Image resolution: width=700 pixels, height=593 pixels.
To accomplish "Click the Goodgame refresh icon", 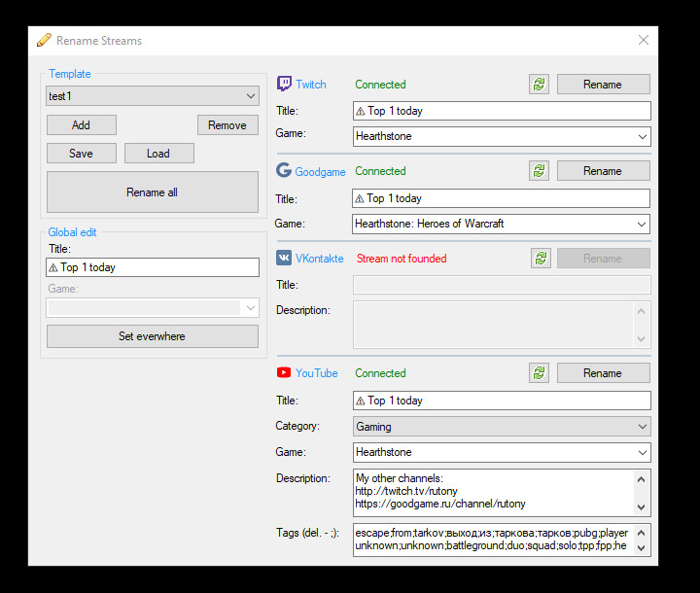I will (x=539, y=171).
